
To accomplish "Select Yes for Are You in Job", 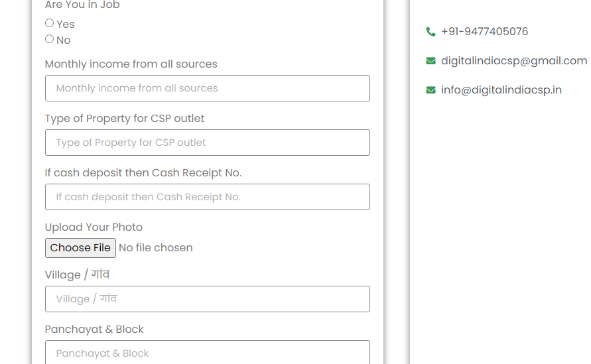I will pos(49,23).
